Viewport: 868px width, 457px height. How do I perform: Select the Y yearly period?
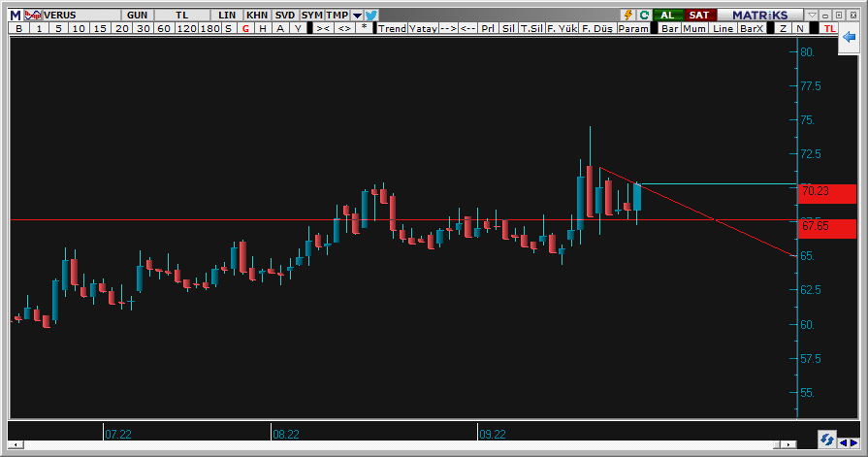coord(299,28)
